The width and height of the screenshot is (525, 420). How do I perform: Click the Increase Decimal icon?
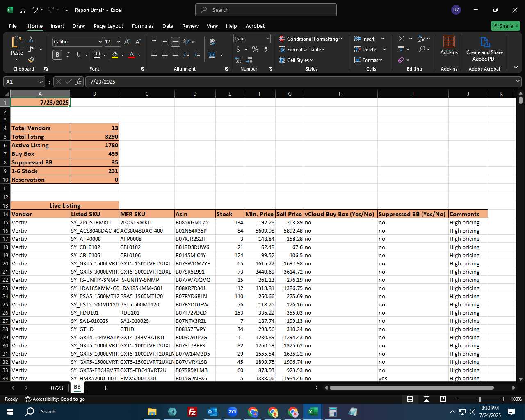(238, 60)
